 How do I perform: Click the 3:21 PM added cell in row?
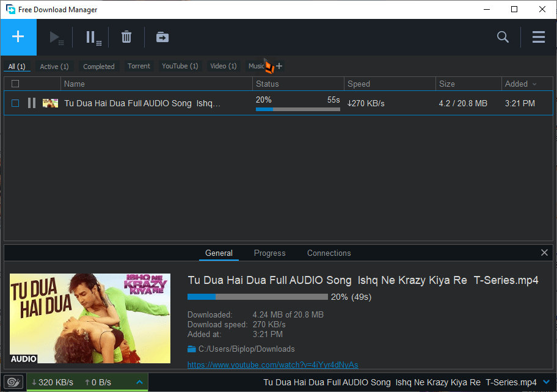[x=520, y=103]
